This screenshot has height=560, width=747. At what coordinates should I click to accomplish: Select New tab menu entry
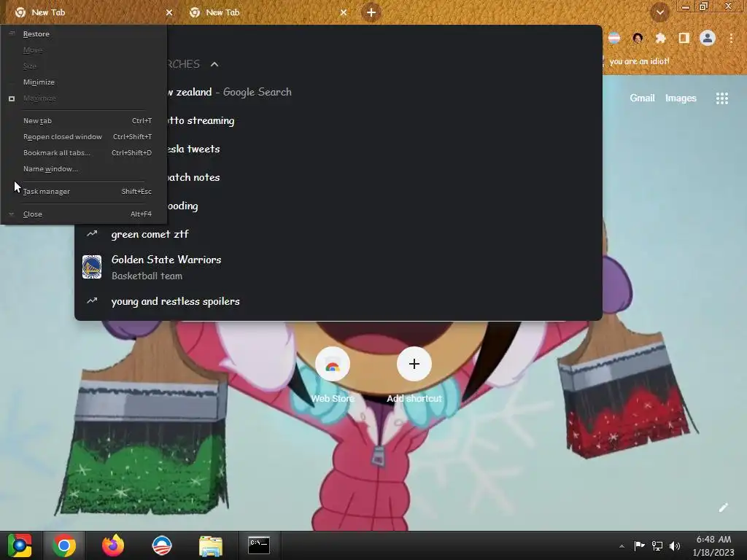click(84, 120)
